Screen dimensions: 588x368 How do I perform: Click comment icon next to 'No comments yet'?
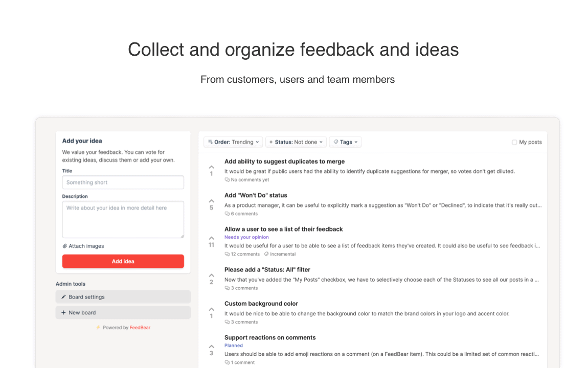[227, 180]
